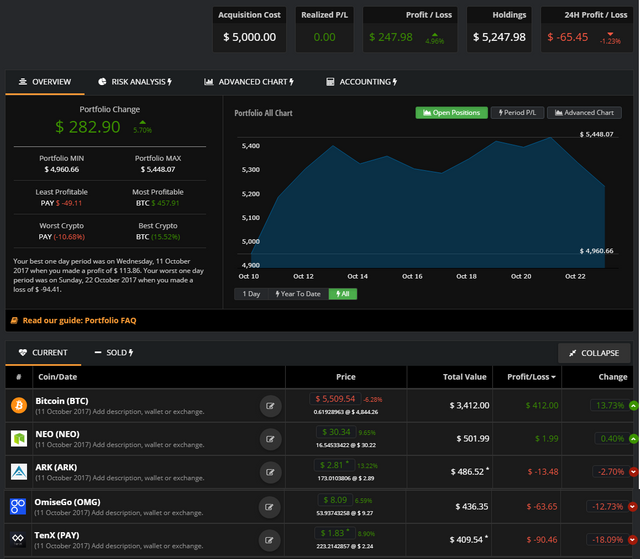Edit the Bitcoin holding entry
Viewport: 640px width, 559px height.
point(269,405)
